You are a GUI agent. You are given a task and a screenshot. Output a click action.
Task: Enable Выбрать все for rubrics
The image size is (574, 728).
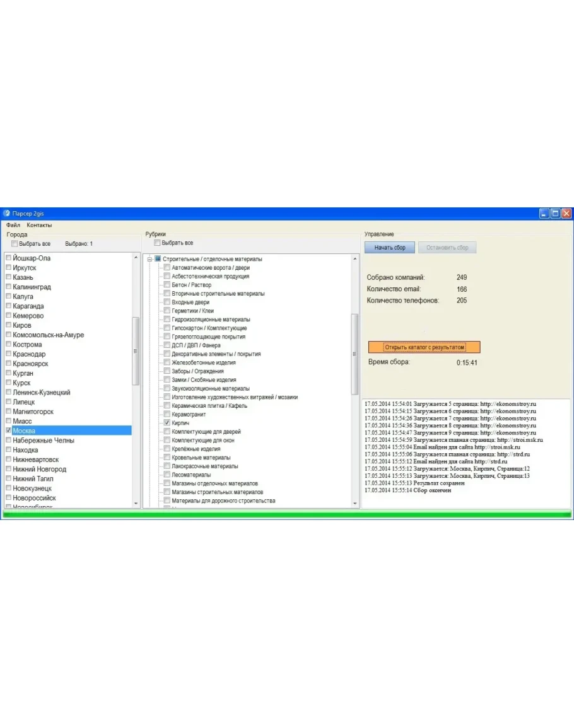click(x=157, y=243)
